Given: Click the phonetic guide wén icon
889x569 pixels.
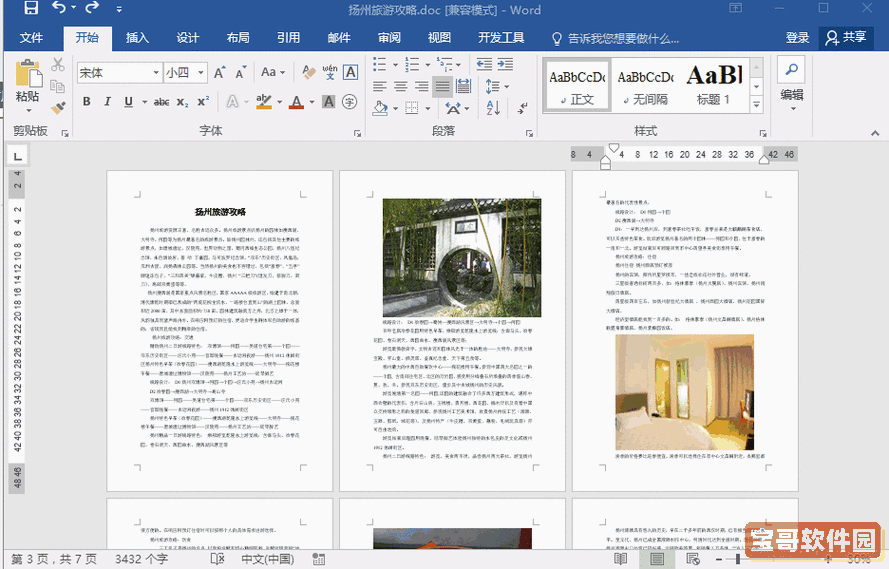Looking at the screenshot, I should [329, 72].
